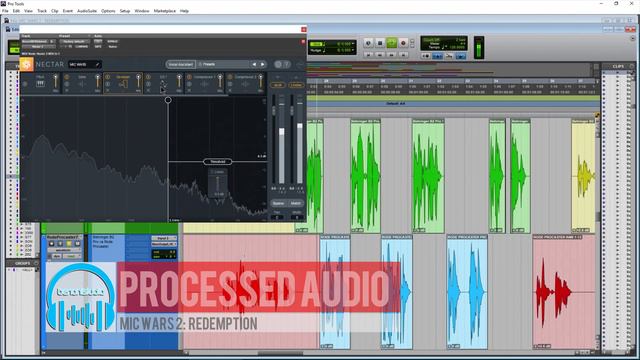
Task: Toggle the Metronome click button
Action: [x=437, y=56]
